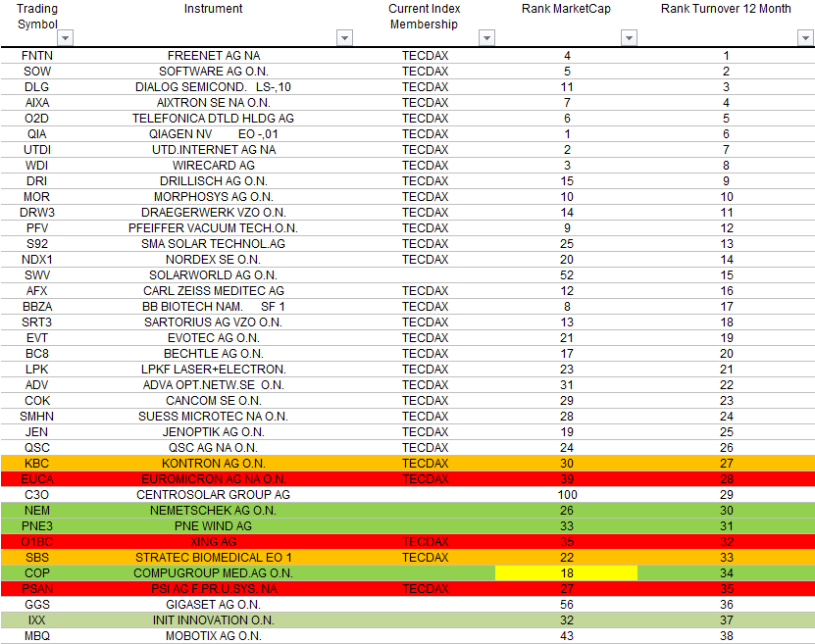The height and width of the screenshot is (644, 815).
Task: Select the AIXTRON SE NA O.N. cell
Action: coord(214,102)
